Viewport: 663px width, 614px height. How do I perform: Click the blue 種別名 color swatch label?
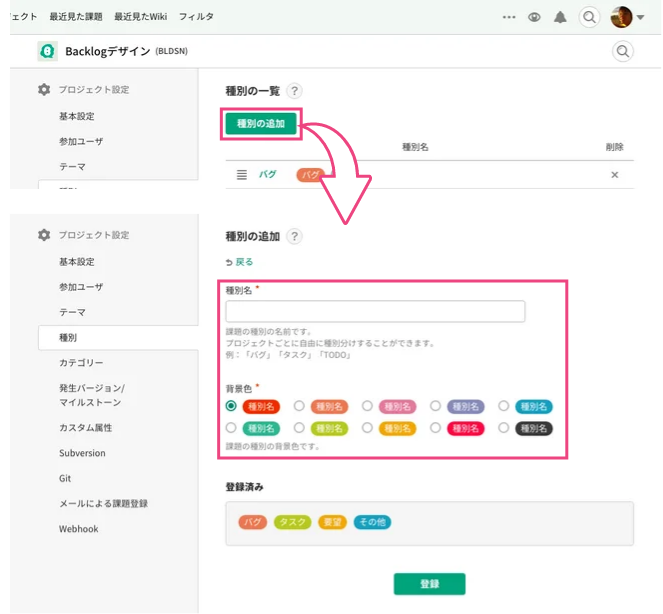click(x=534, y=407)
